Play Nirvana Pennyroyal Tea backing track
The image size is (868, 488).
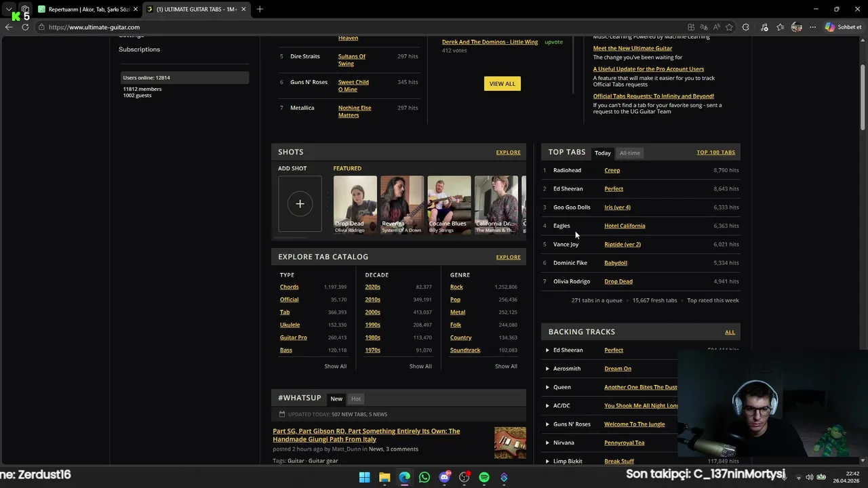(x=547, y=443)
